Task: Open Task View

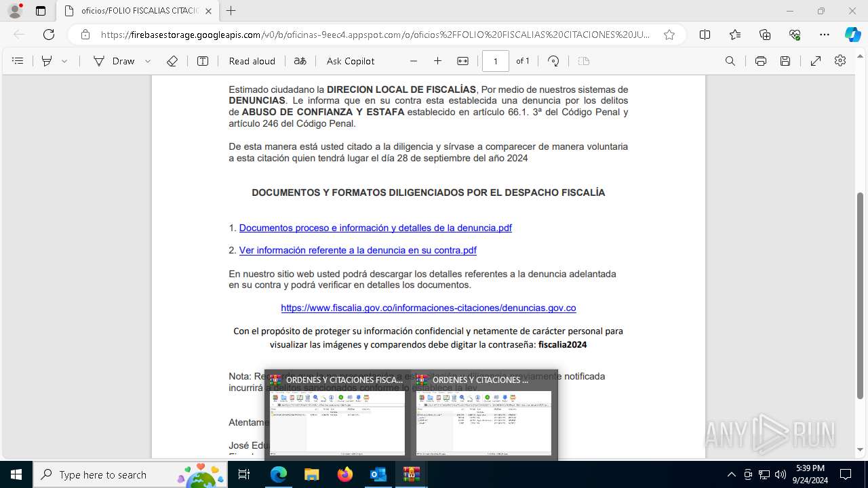Action: [x=245, y=474]
